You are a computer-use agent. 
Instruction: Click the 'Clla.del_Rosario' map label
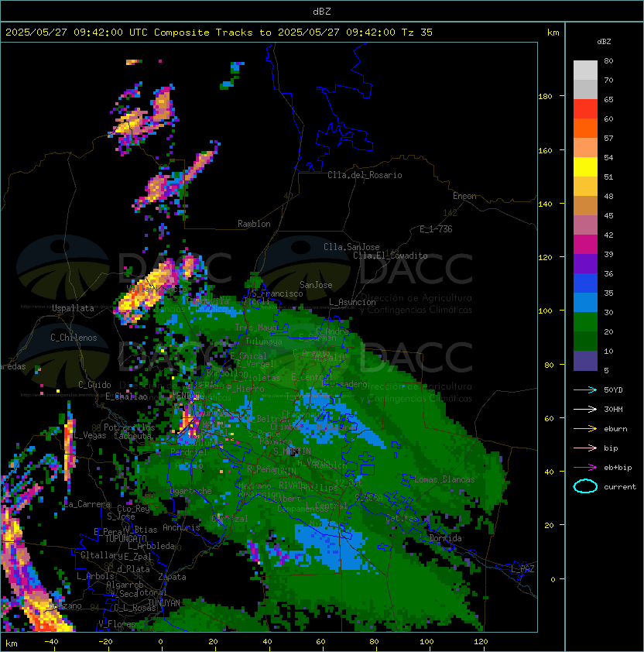pos(365,175)
